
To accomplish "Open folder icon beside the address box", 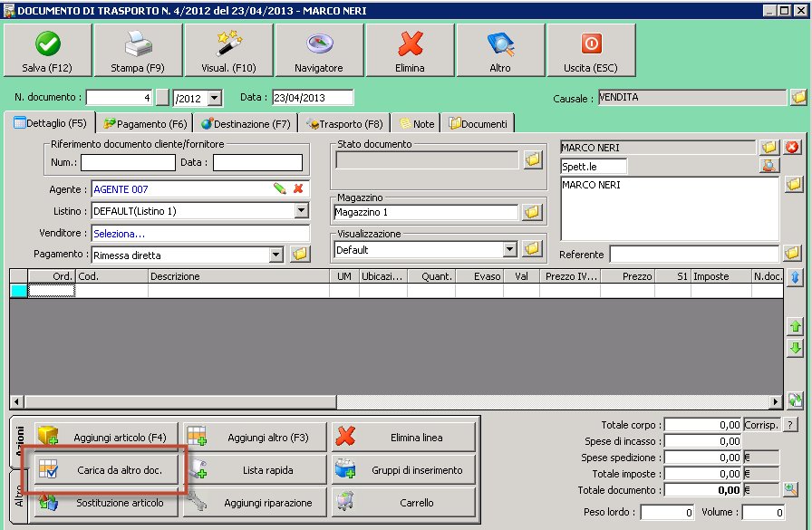I will tap(793, 184).
